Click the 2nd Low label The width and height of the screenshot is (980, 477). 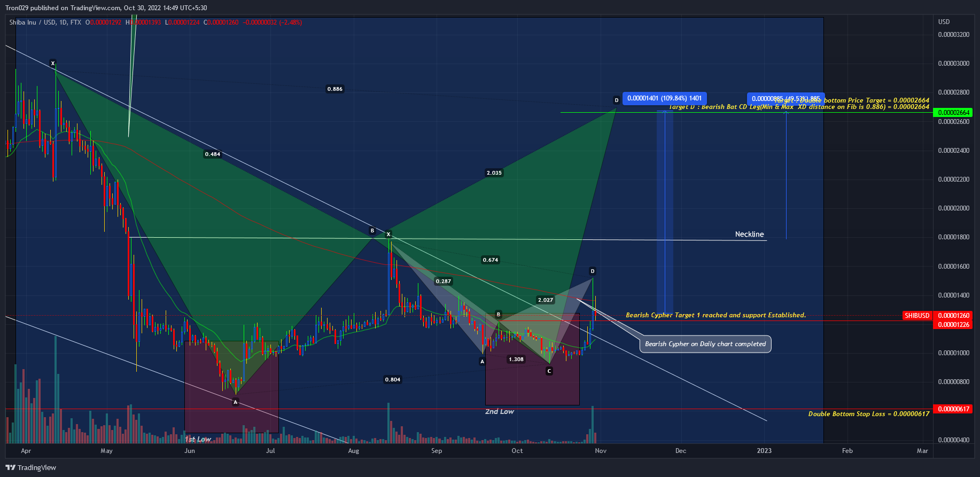coord(500,412)
